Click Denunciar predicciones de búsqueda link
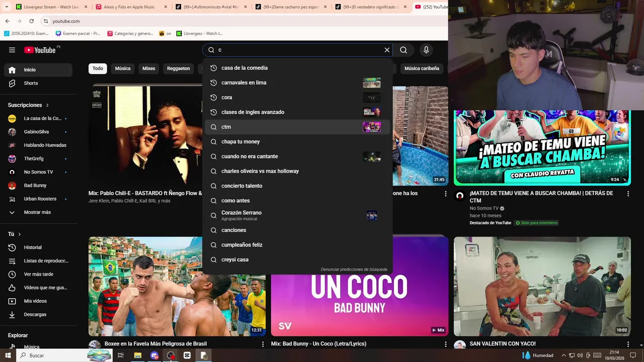The height and width of the screenshot is (362, 644). coord(354,269)
